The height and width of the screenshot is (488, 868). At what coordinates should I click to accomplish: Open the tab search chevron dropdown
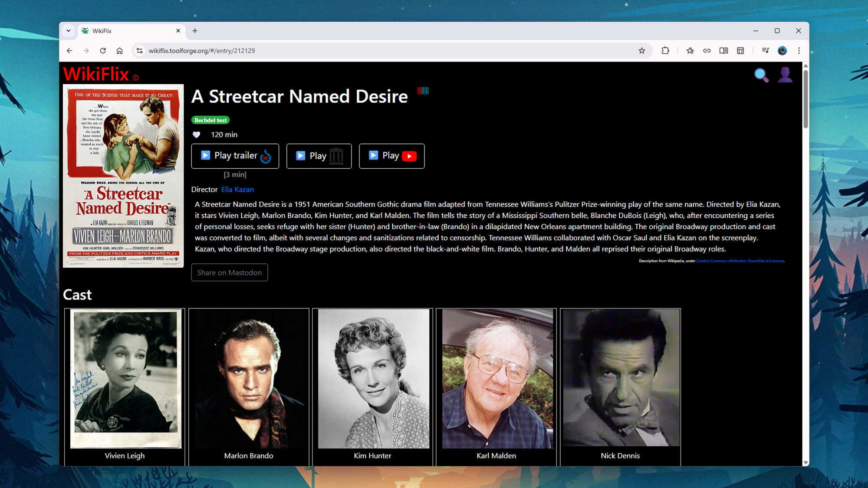(69, 31)
